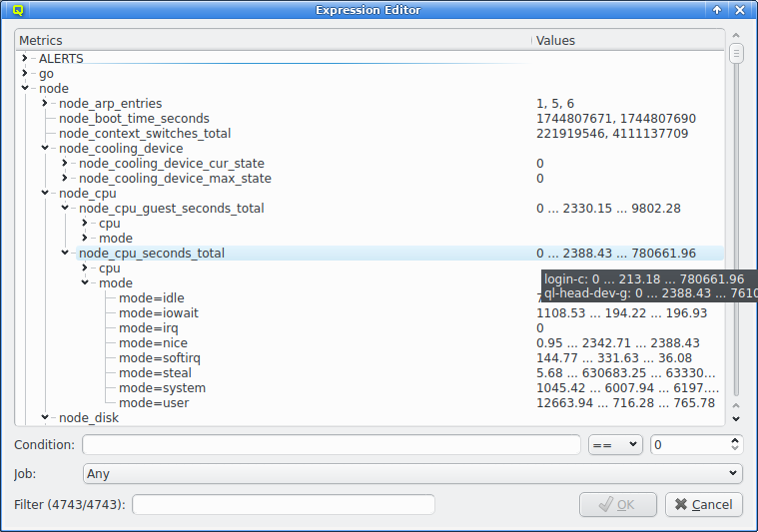Collapse the top-level node group
This screenshot has width=758, height=532.
click(x=25, y=88)
